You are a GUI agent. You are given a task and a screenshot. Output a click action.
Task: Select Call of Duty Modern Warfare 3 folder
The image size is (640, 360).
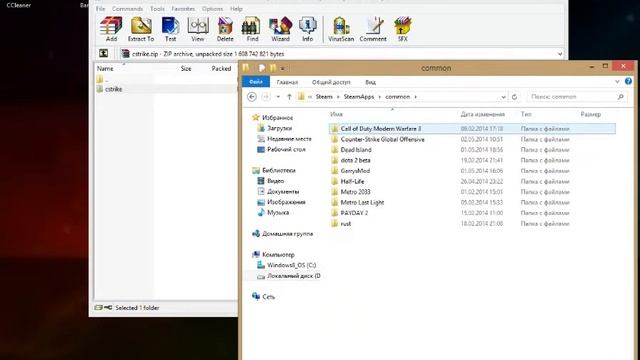click(x=472, y=129)
